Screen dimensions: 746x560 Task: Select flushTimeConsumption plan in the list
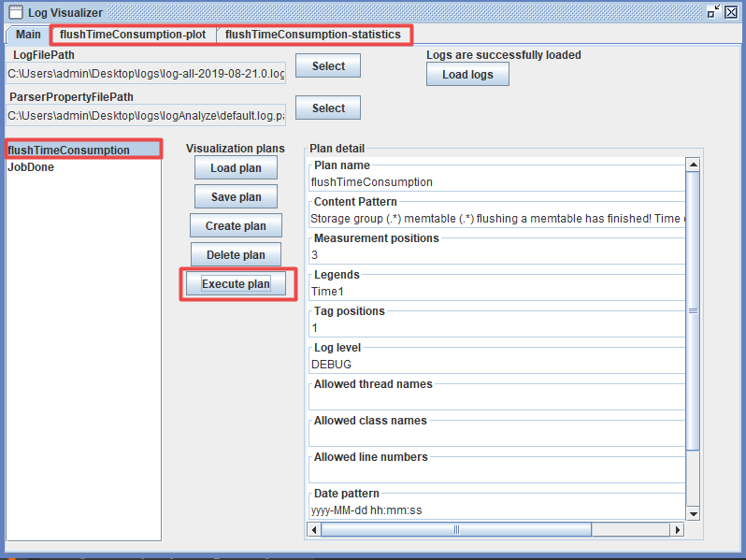pyautogui.click(x=82, y=151)
